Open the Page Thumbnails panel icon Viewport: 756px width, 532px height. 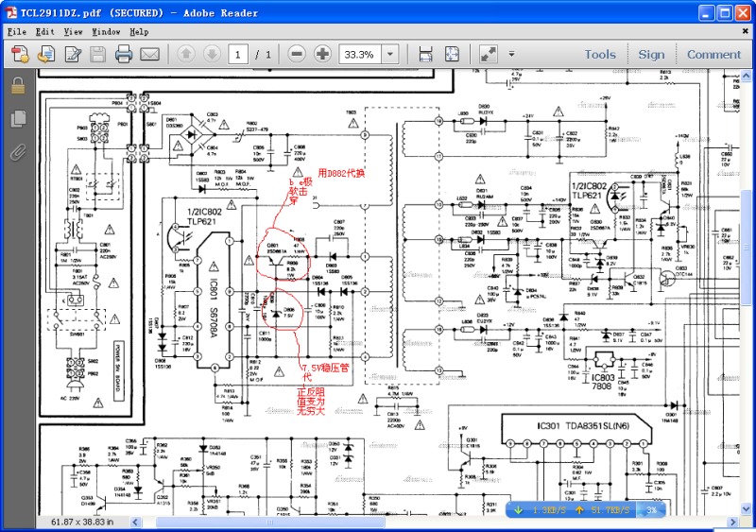point(18,119)
